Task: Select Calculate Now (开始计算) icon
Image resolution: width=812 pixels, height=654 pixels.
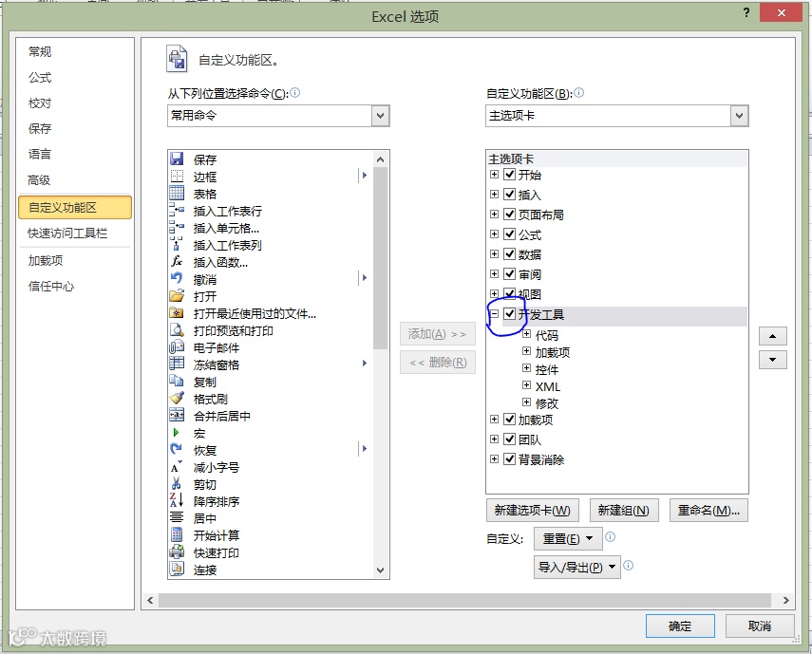Action: coord(177,534)
